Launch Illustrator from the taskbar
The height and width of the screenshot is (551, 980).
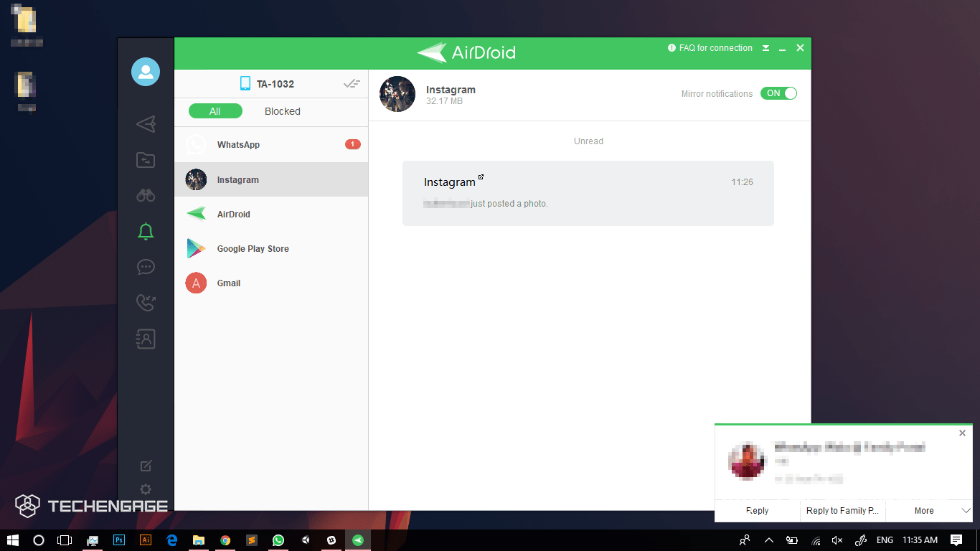(x=146, y=540)
